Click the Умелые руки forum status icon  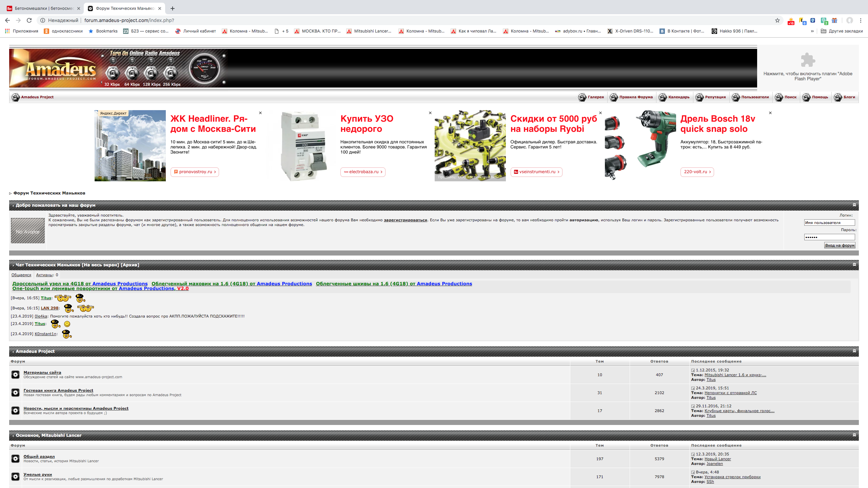point(16,476)
